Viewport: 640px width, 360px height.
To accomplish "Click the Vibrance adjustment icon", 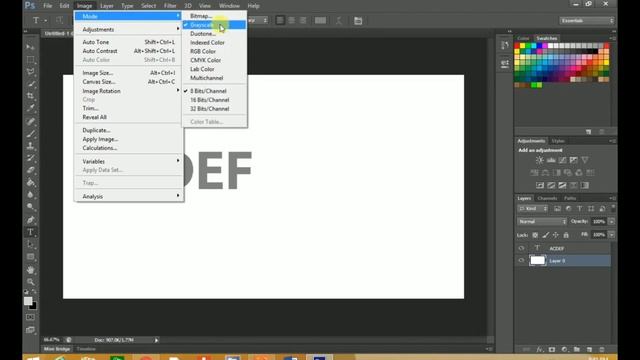I will (585, 160).
